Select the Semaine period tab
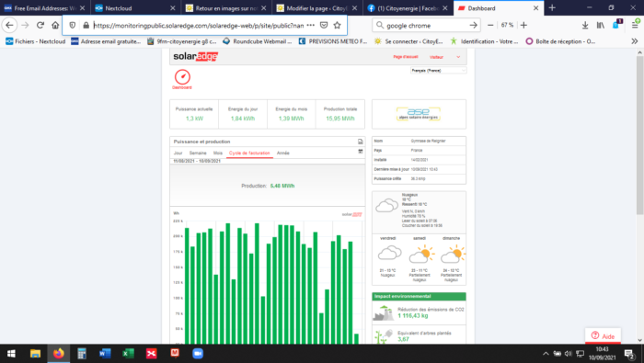This screenshot has height=363, width=644. pyautogui.click(x=198, y=153)
